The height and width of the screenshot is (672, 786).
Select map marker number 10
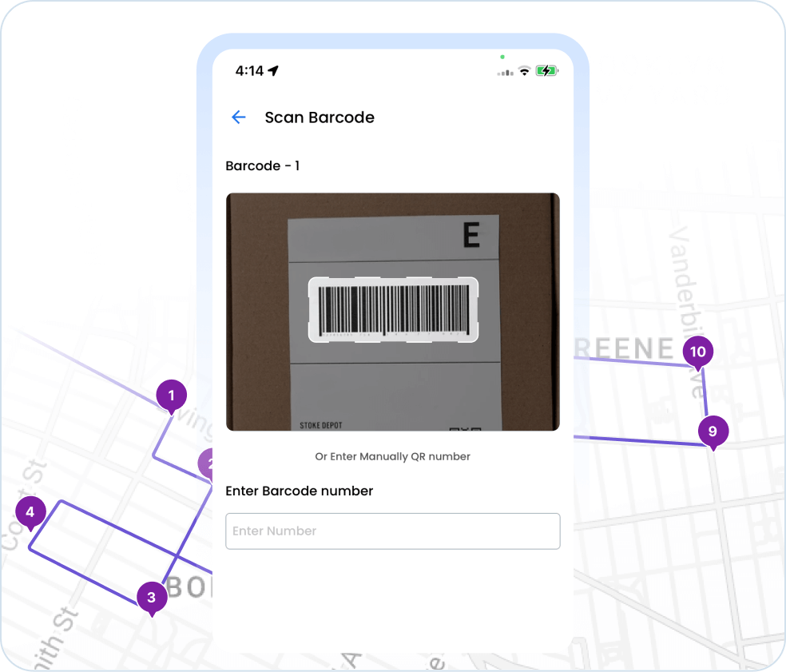(698, 352)
